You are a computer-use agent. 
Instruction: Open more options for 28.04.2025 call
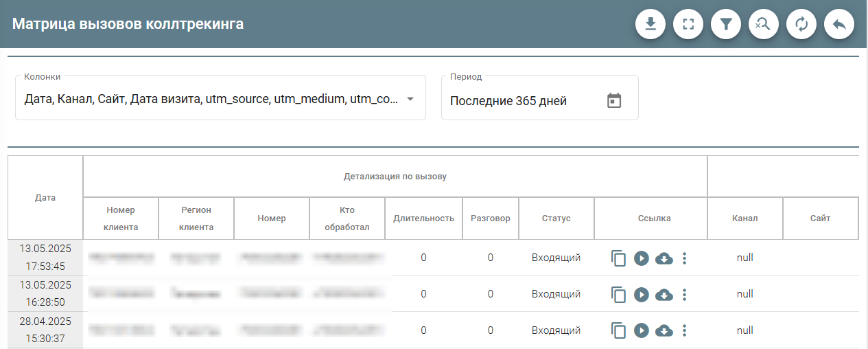[x=684, y=330]
